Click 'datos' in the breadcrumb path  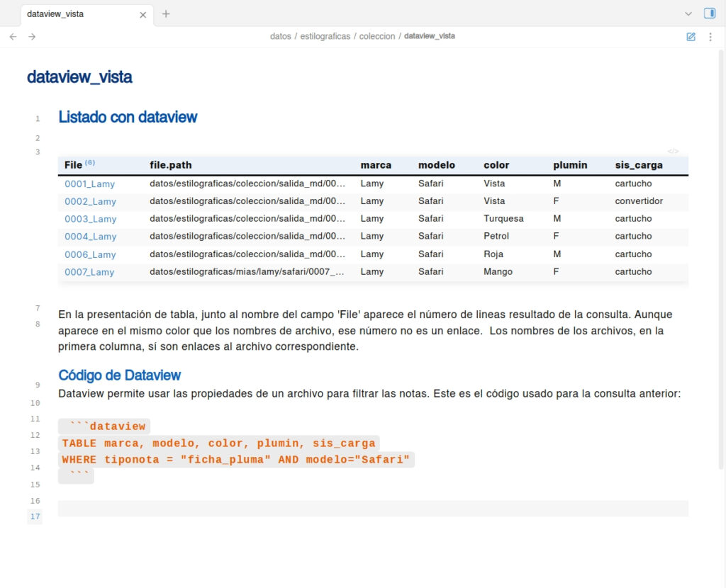click(x=280, y=36)
